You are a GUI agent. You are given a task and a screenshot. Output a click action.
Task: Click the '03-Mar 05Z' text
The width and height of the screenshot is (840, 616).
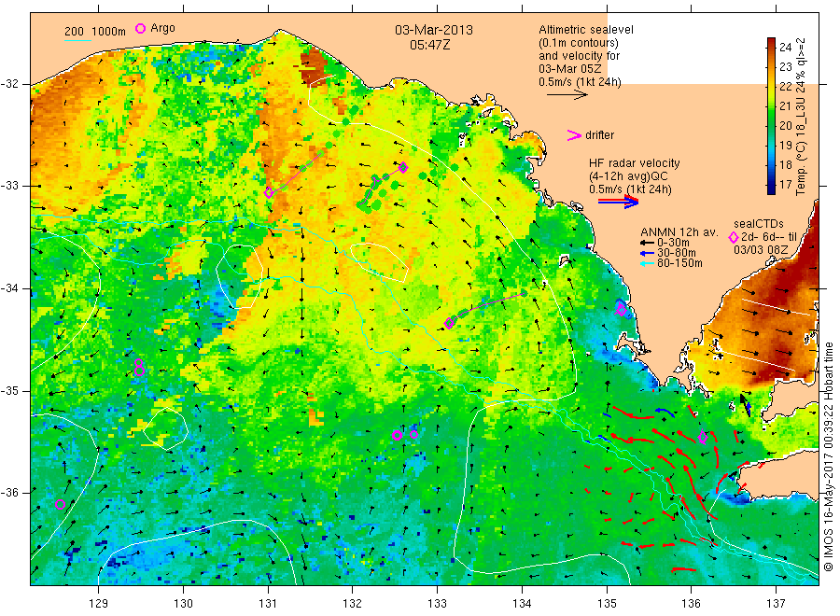pyautogui.click(x=570, y=69)
